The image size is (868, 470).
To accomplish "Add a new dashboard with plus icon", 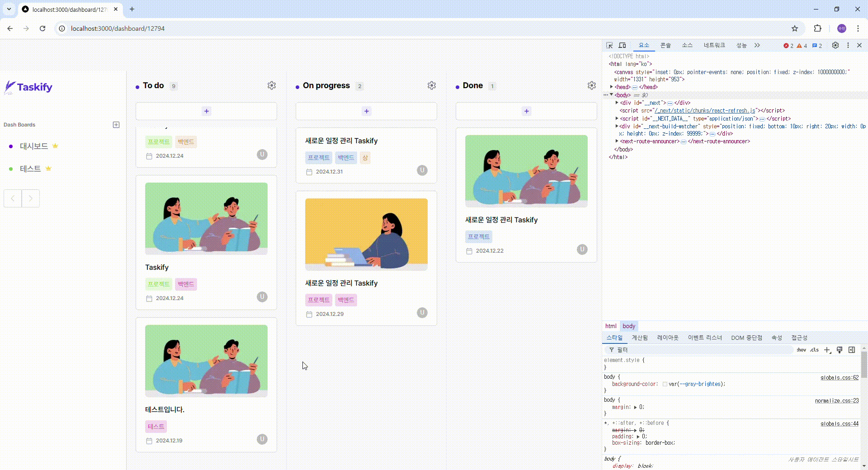I will tap(116, 125).
